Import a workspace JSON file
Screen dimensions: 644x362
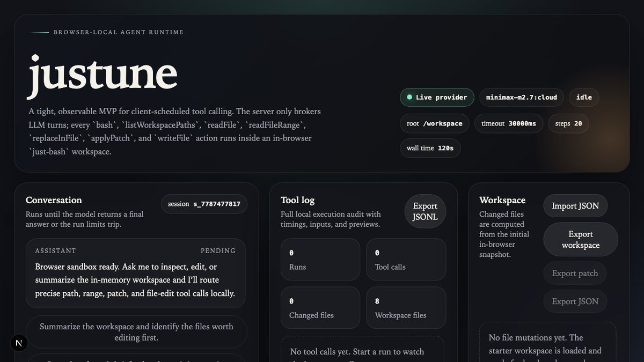[x=575, y=206]
